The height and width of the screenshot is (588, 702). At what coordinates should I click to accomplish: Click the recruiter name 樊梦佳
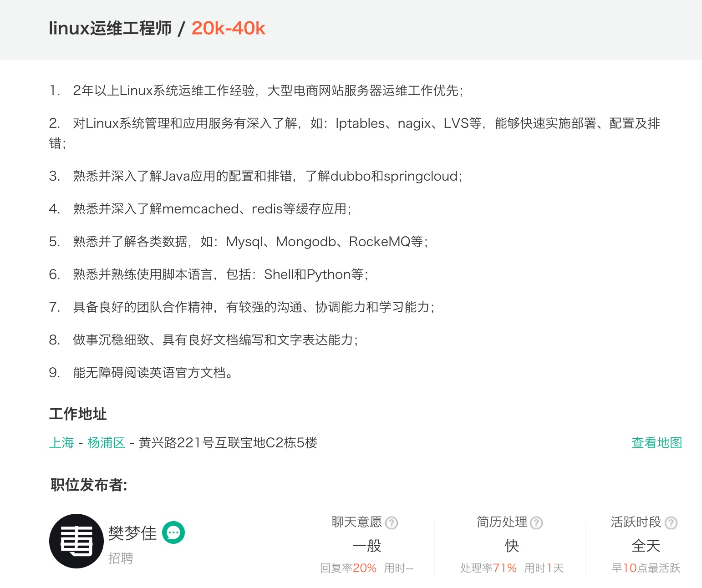132,533
